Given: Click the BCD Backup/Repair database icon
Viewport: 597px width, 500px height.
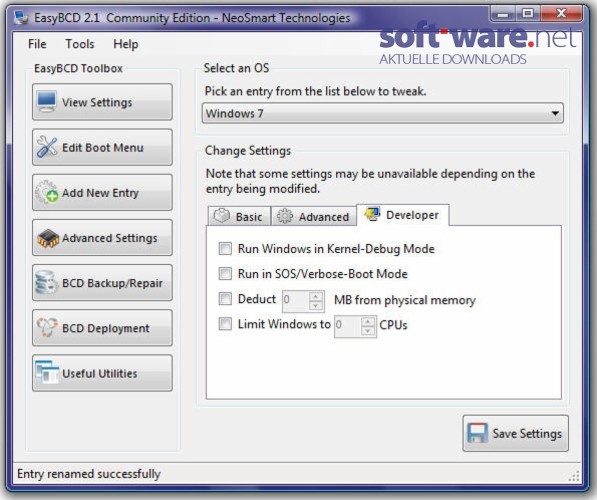Looking at the screenshot, I should (x=46, y=283).
